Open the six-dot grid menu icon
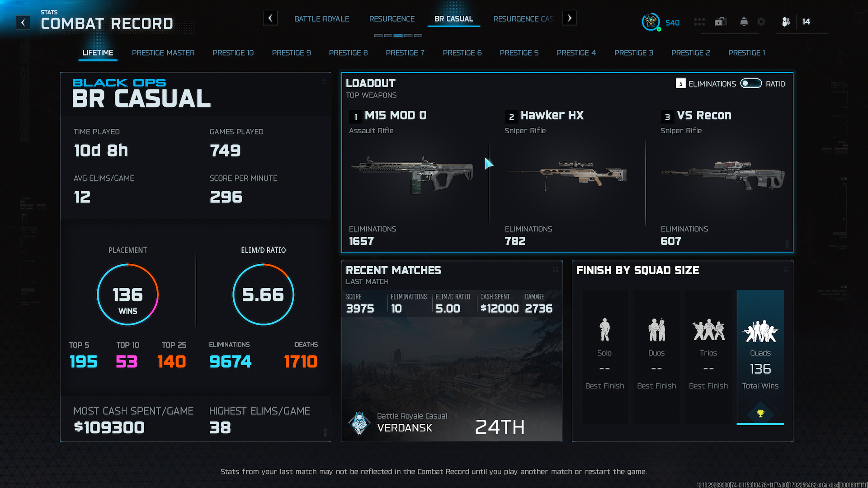Screen dimensions: 868x488 699,22
